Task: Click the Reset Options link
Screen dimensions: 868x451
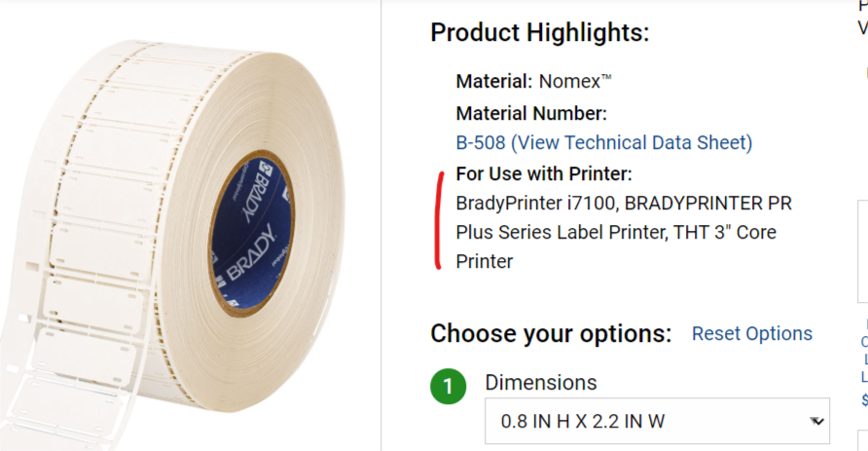Action: [x=751, y=333]
